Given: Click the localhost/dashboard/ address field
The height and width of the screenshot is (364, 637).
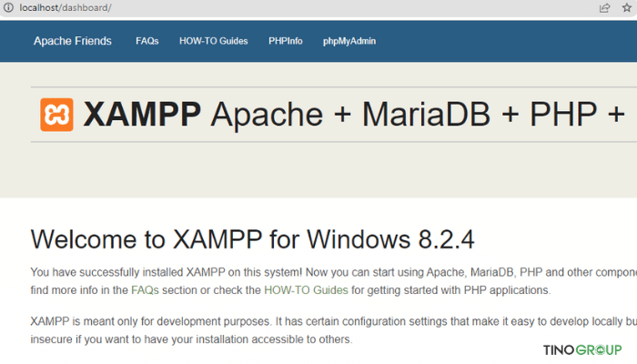Looking at the screenshot, I should click(65, 7).
